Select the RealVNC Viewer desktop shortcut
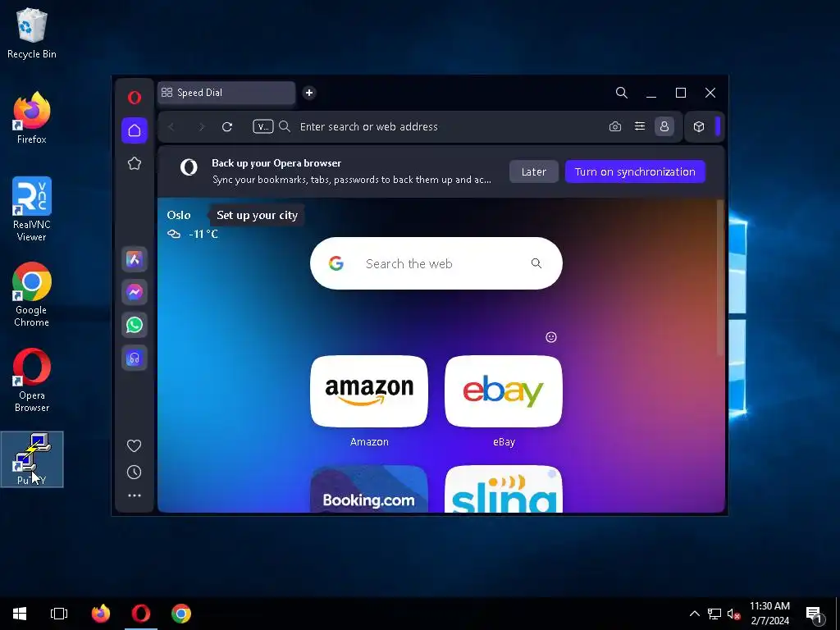 click(x=32, y=209)
